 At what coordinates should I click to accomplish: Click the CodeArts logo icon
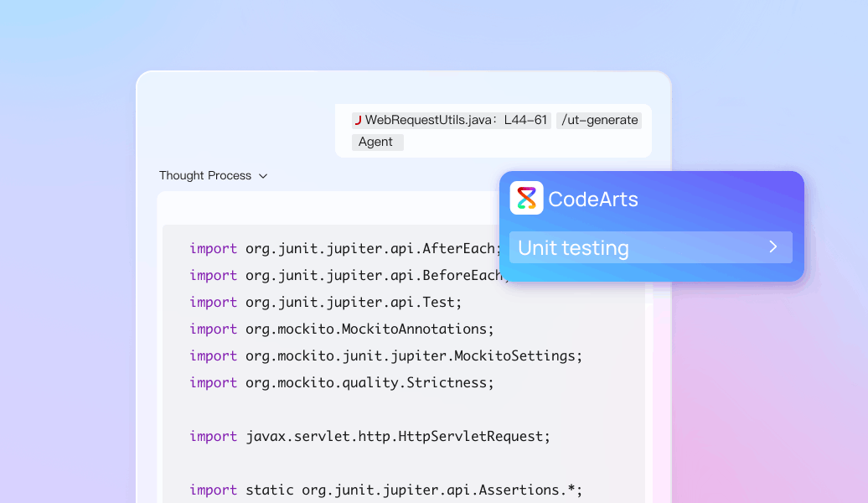pyautogui.click(x=526, y=199)
